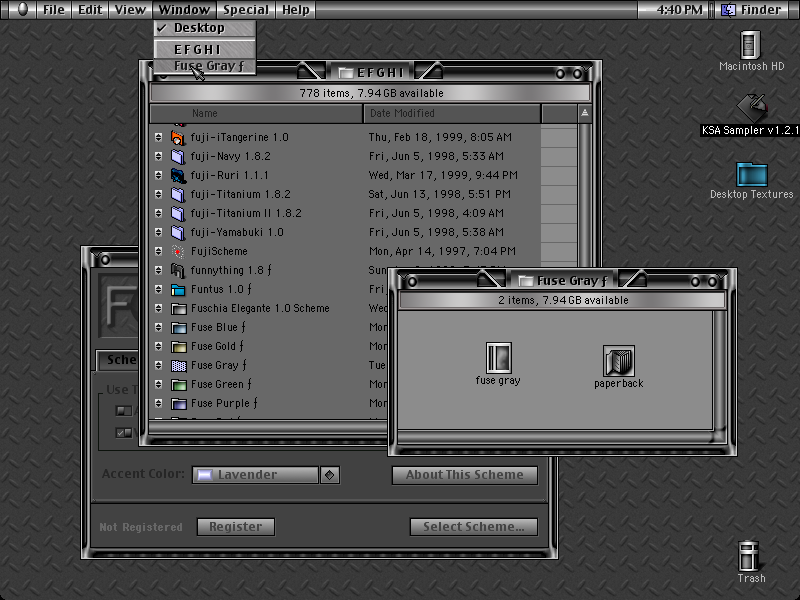The width and height of the screenshot is (800, 600).
Task: Click the Funtus 1.0 folder icon
Action: pyautogui.click(x=178, y=289)
